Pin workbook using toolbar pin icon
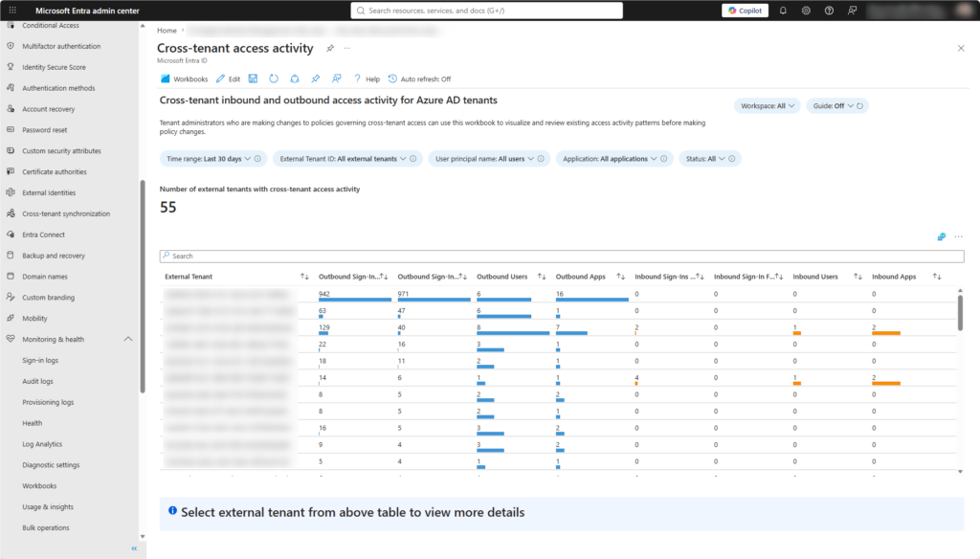 pyautogui.click(x=316, y=78)
